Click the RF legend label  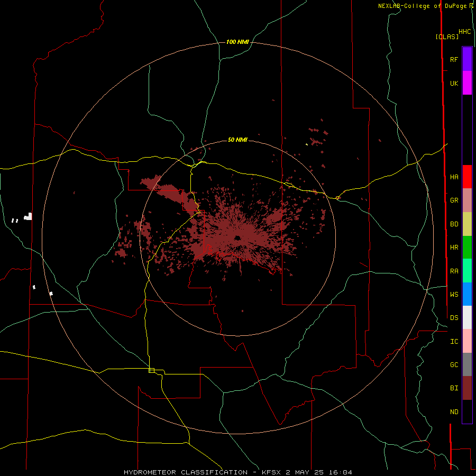pyautogui.click(x=454, y=59)
